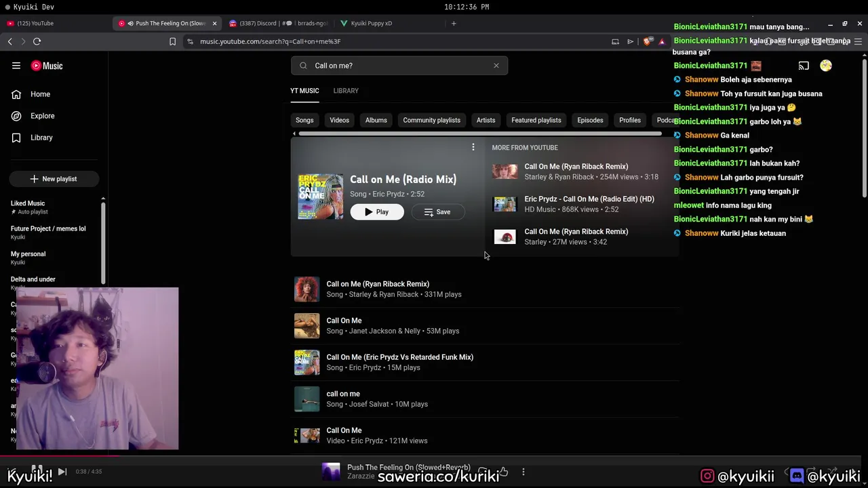Filter results by Featured playlists

coord(536,120)
